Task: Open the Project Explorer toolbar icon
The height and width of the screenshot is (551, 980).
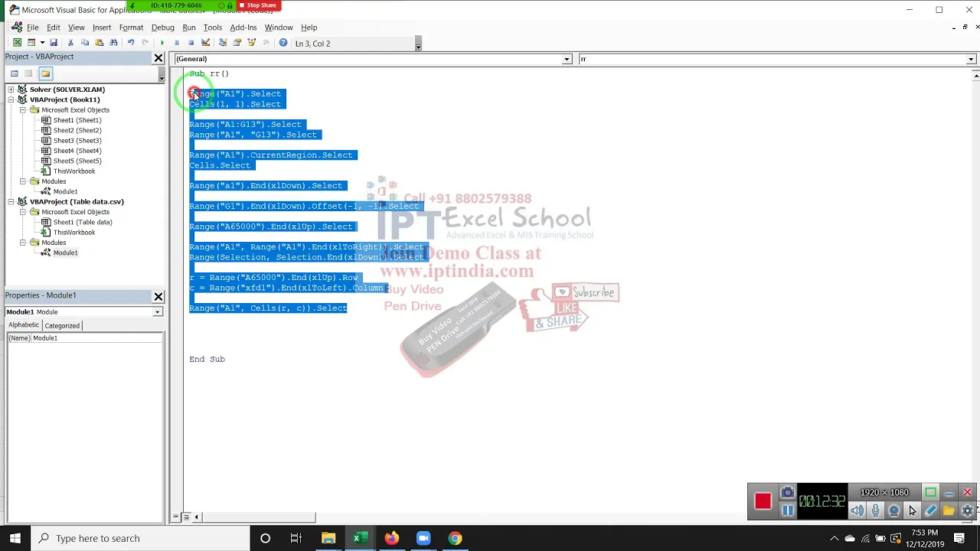Action: (x=223, y=43)
